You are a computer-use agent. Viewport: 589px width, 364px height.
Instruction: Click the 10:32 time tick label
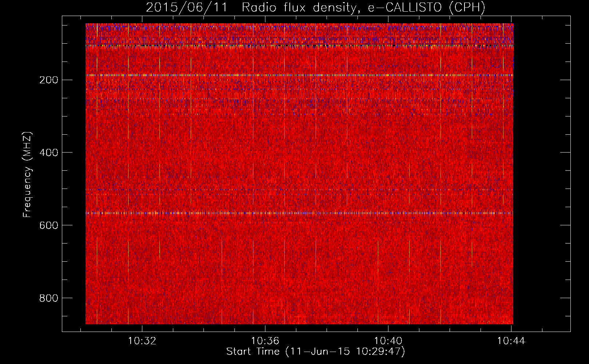point(142,341)
